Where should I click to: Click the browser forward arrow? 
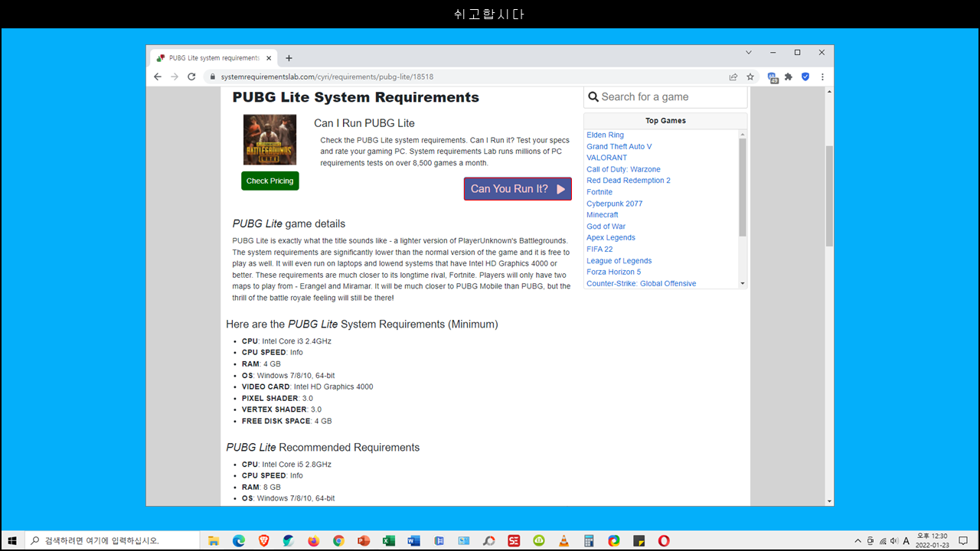(x=175, y=77)
